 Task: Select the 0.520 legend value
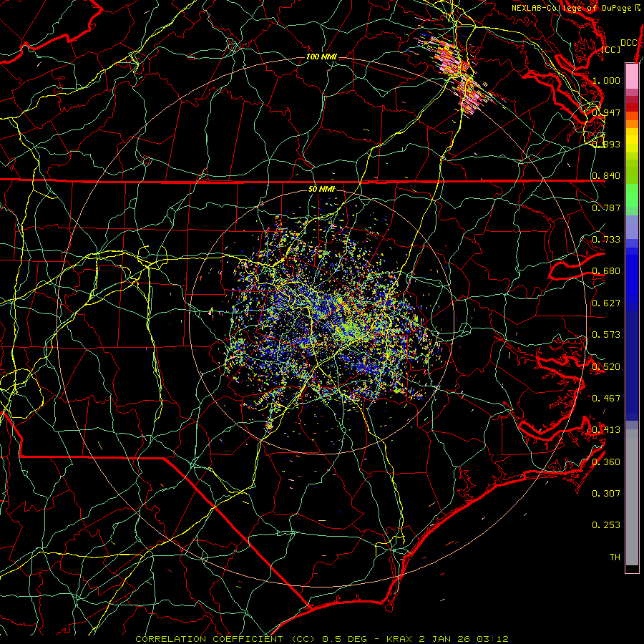tap(606, 366)
